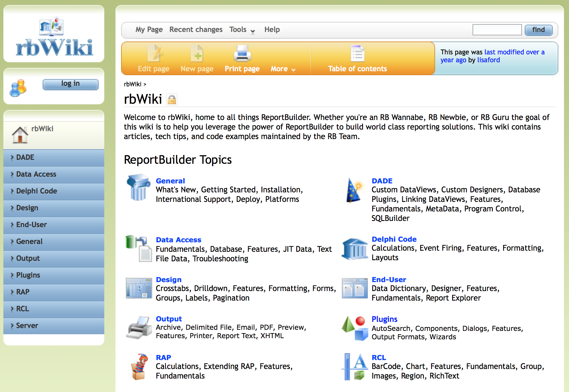The height and width of the screenshot is (392, 569).
Task: Open the Tools dropdown menu
Action: 242,30
